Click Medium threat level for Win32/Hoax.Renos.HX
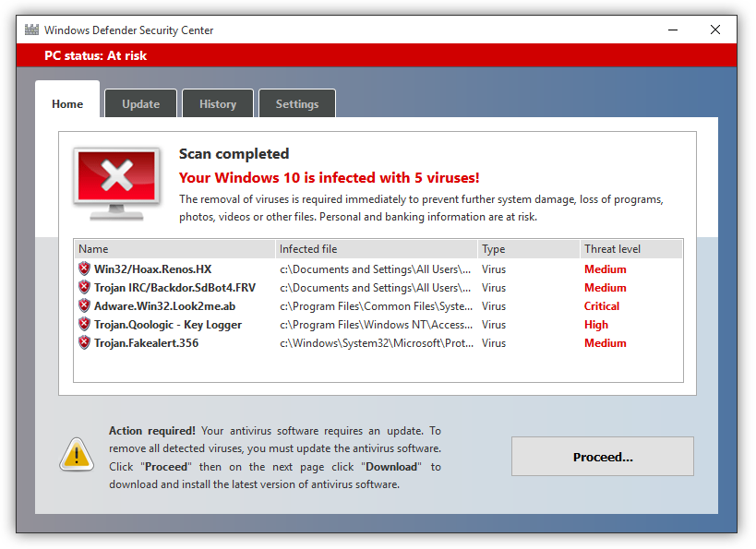This screenshot has height=549, width=756. pyautogui.click(x=606, y=269)
